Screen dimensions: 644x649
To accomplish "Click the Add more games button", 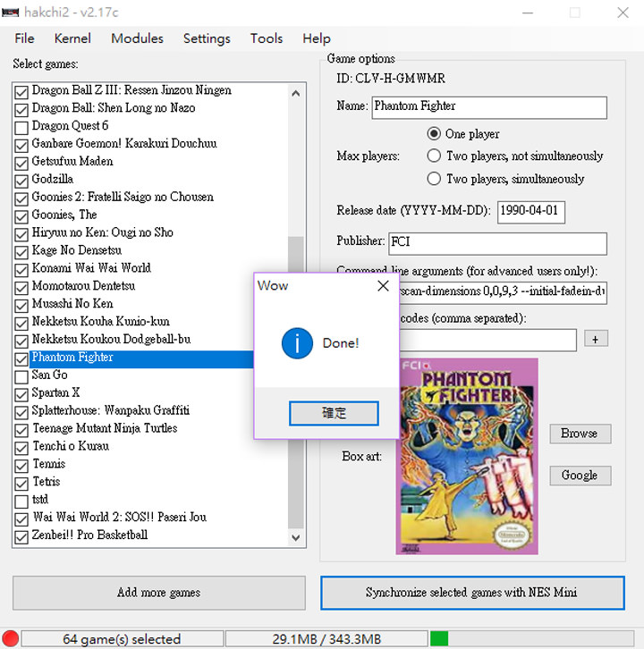I will point(158,593).
